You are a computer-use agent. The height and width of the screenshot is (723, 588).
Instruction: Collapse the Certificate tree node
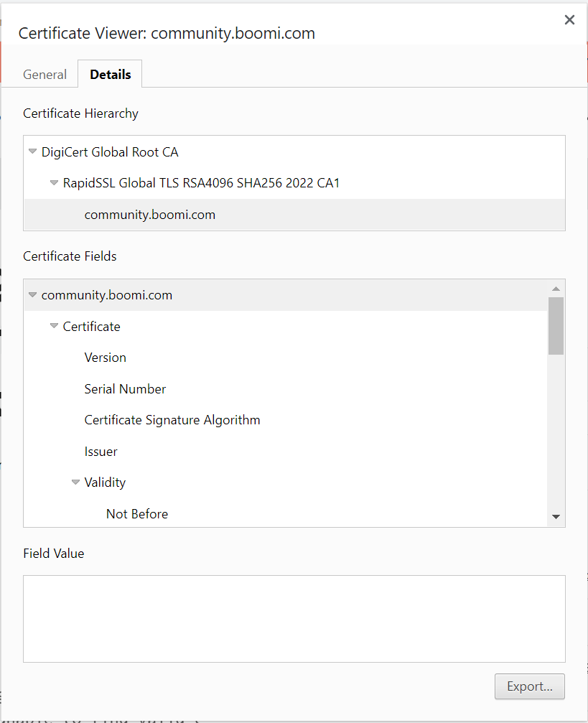pyautogui.click(x=54, y=326)
